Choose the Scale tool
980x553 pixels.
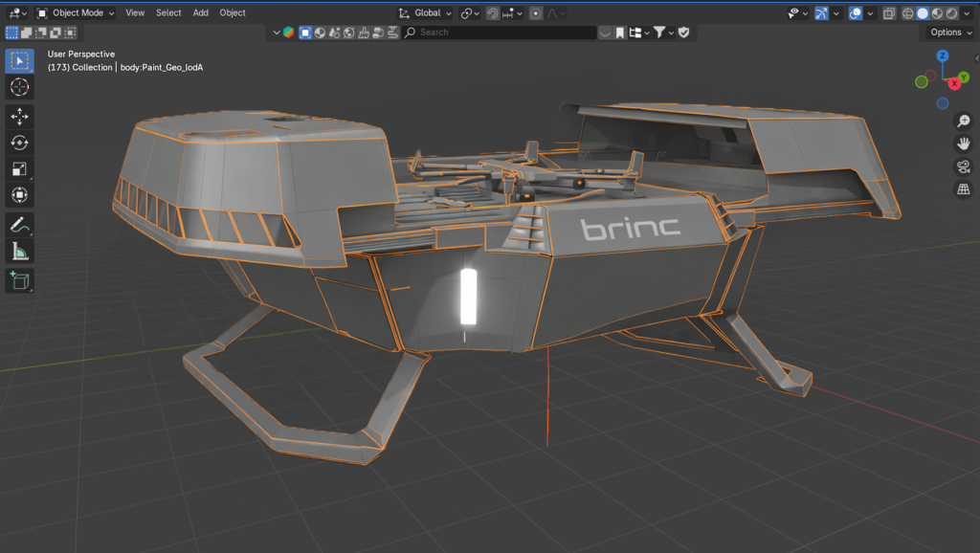click(19, 169)
